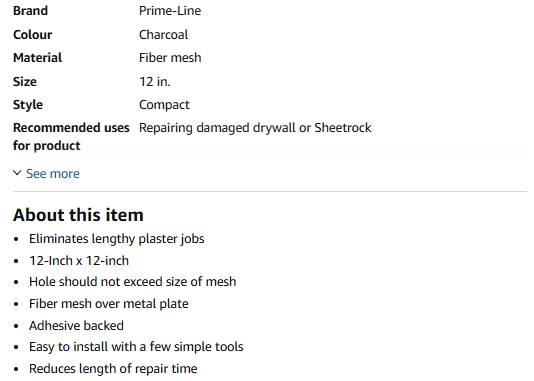Select the Adhesive backed bullet
This screenshot has height=381, width=534.
pos(76,326)
